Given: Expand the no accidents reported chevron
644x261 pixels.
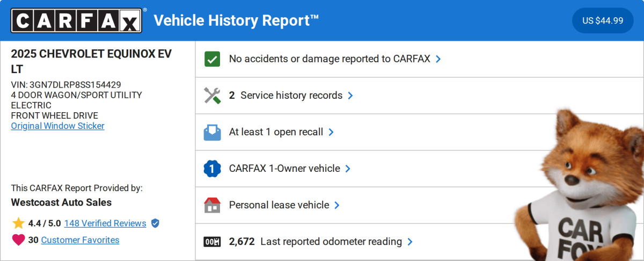Looking at the screenshot, I should coord(438,59).
